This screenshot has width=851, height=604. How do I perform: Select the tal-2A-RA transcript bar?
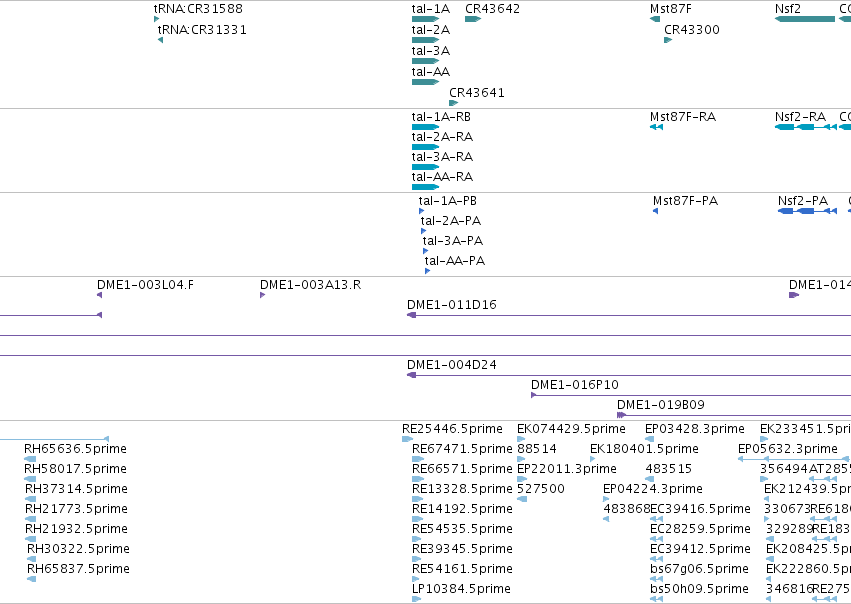[426, 147]
